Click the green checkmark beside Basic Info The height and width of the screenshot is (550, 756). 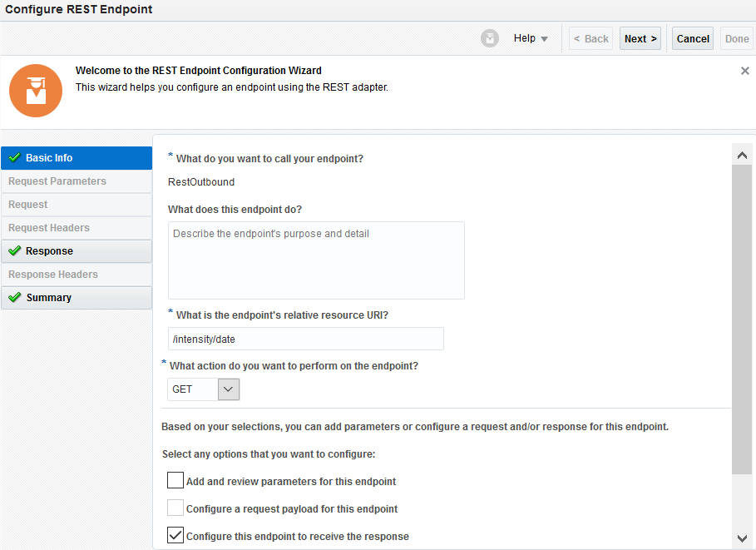(x=14, y=158)
